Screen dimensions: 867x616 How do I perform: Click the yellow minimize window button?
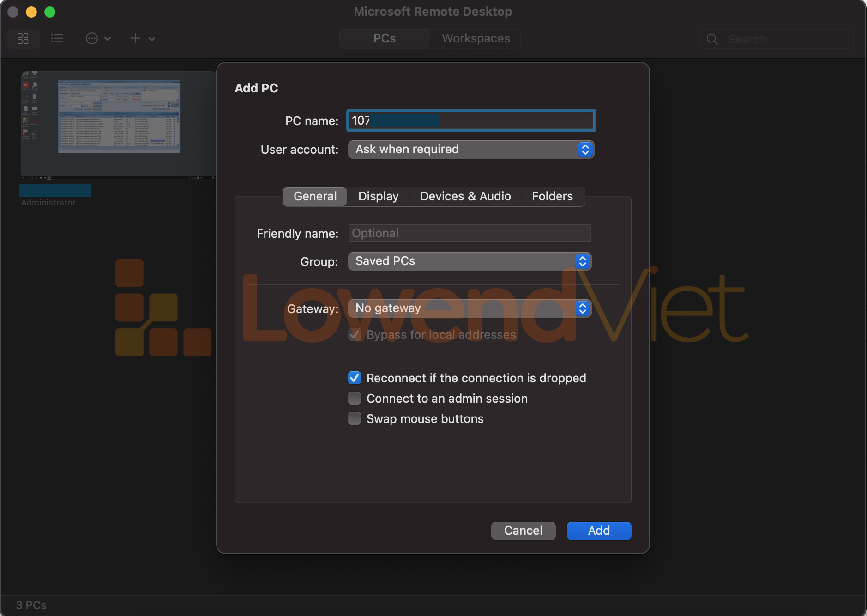coord(31,12)
